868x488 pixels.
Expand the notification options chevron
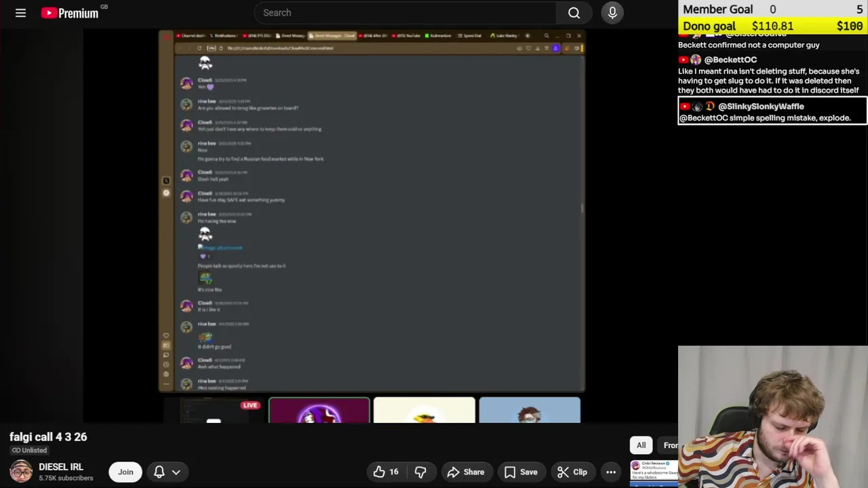(176, 472)
